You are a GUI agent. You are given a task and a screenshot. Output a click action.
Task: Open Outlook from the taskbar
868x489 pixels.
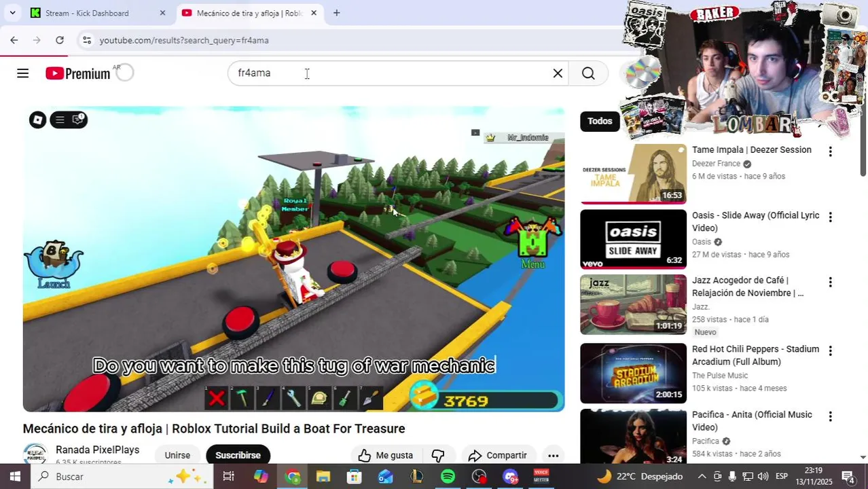[385, 477]
